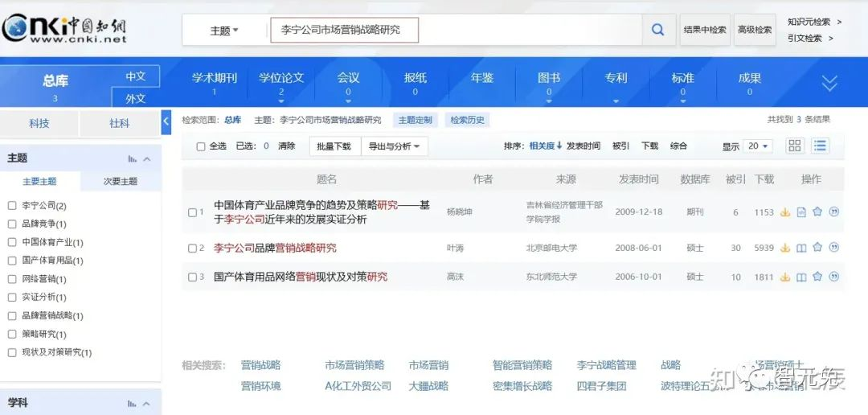
Task: Click the 检索历史 button
Action: [x=467, y=120]
